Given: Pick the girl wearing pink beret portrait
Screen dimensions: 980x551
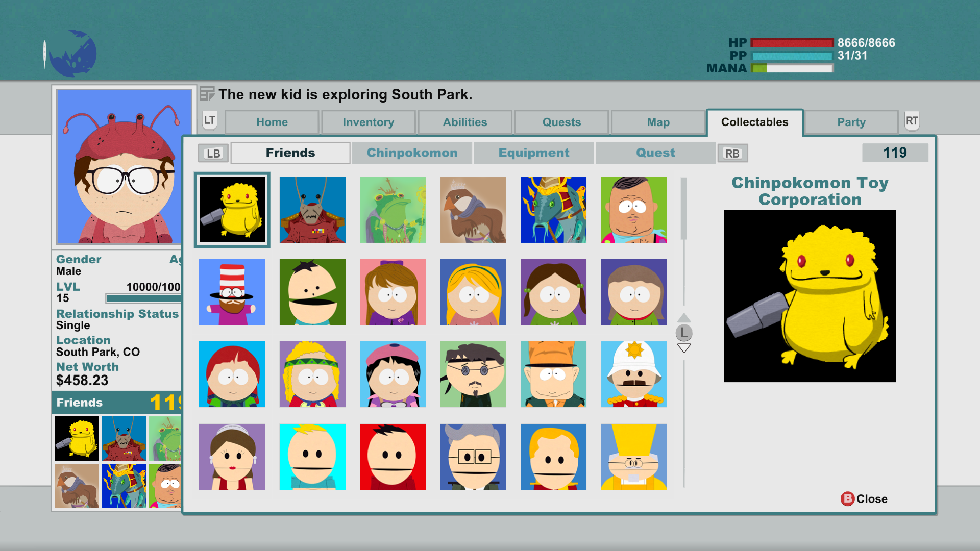Looking at the screenshot, I should (393, 374).
